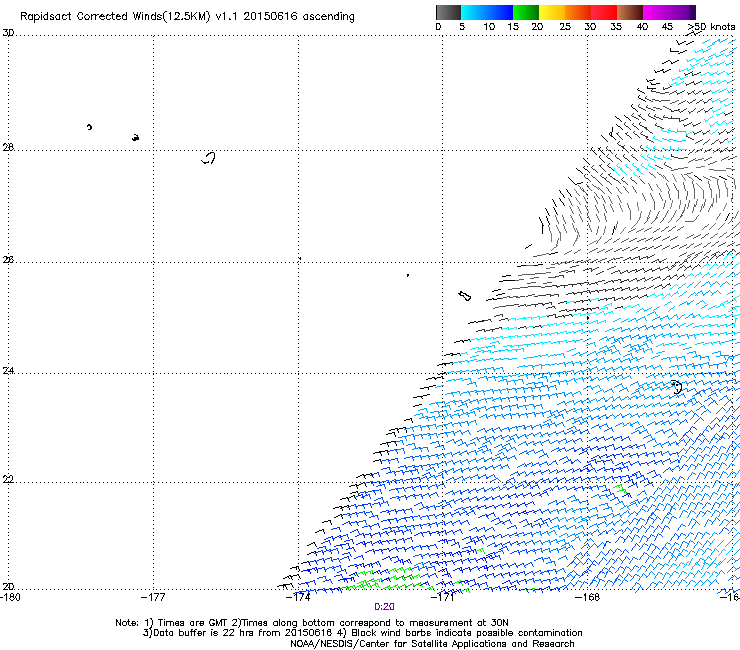Click the longitude label '-177'
Viewport: 740px width, 650px height.
click(153, 597)
